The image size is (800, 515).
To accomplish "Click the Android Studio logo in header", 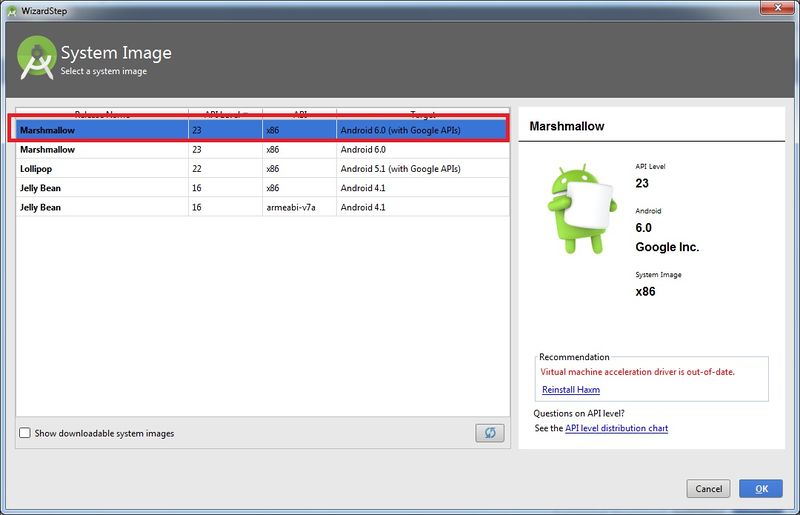I will pos(36,58).
